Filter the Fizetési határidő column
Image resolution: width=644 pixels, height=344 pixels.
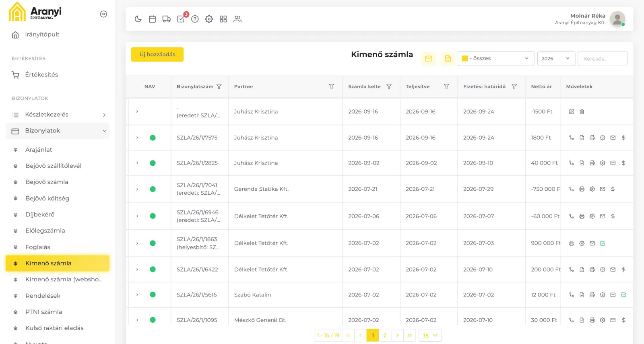514,87
